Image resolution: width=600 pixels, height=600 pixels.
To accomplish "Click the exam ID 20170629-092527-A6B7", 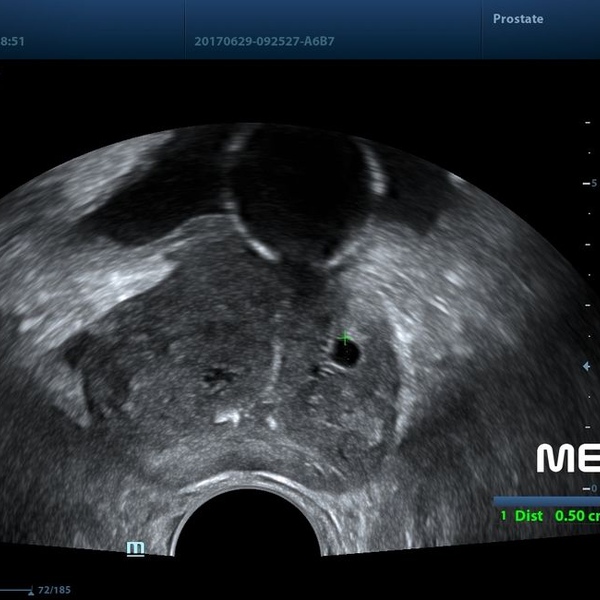I will [264, 41].
